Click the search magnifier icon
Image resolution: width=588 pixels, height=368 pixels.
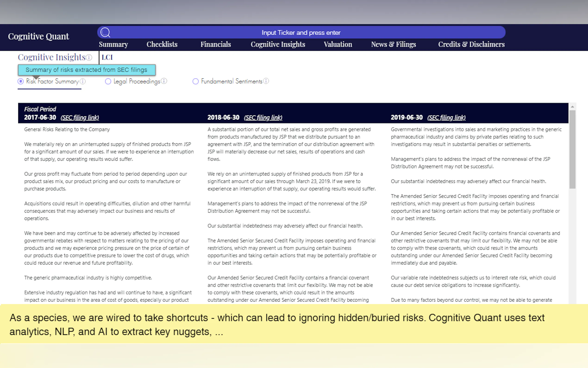click(105, 32)
